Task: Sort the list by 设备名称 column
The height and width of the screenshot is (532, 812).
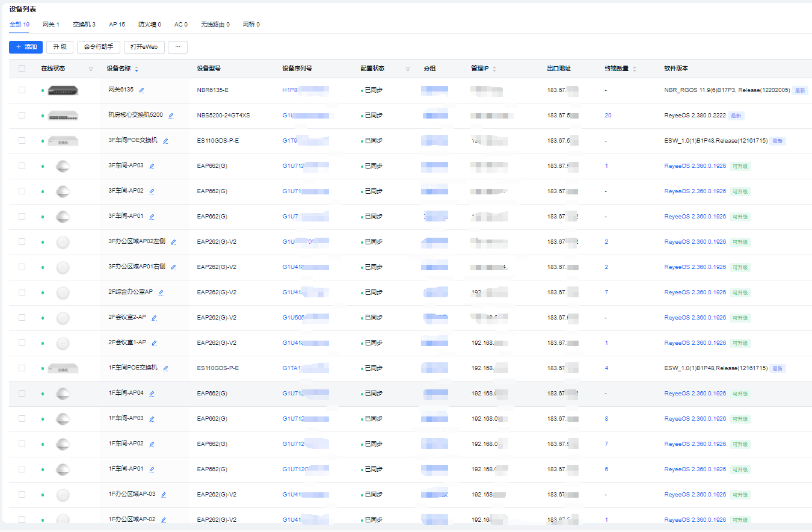Action: [x=137, y=69]
